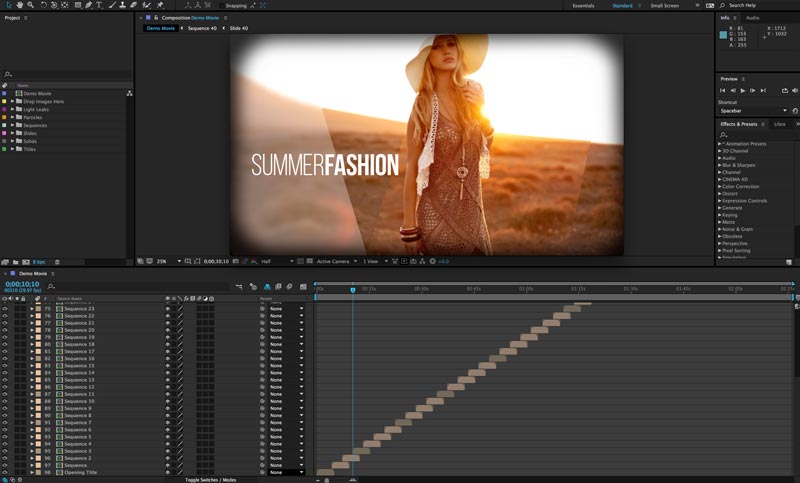Viewport: 800px width, 483px height.
Task: Expand the Sequences folder
Action: point(12,125)
